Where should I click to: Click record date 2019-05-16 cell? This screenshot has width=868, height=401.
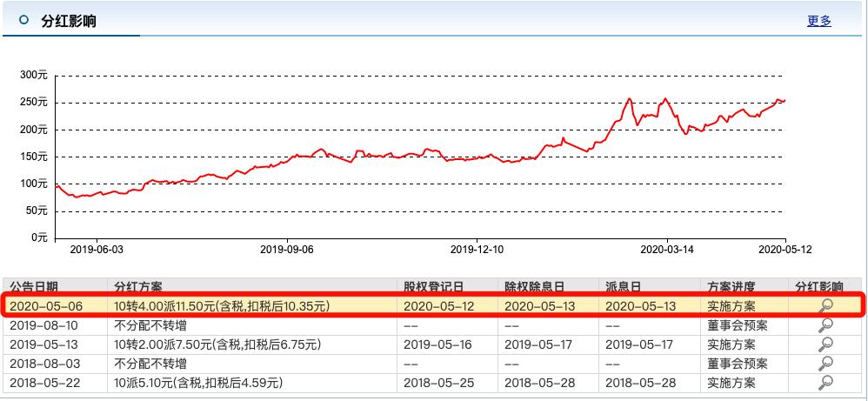(x=437, y=344)
